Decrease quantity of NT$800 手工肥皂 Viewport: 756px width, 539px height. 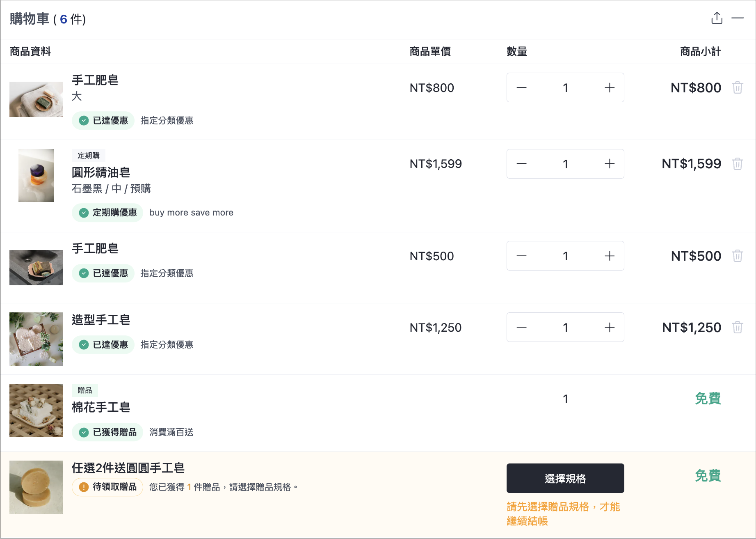click(521, 87)
